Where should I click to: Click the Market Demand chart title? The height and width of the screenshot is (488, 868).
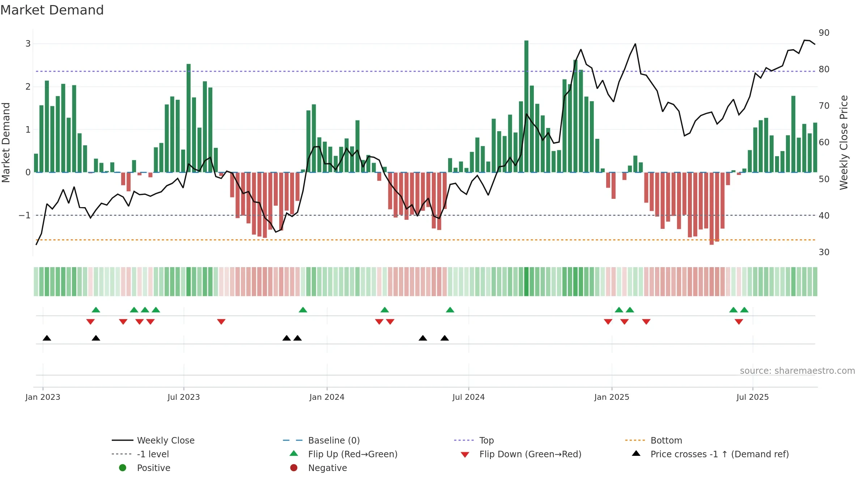[52, 10]
